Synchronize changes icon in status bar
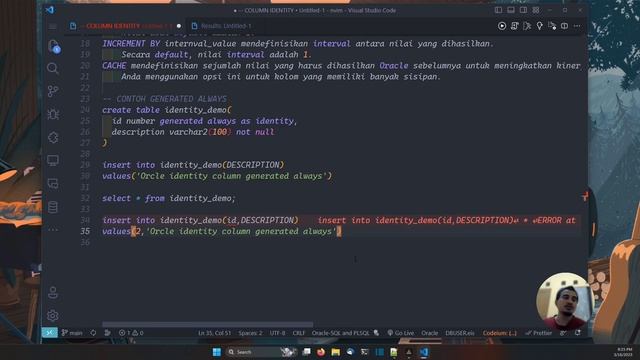 point(93,333)
